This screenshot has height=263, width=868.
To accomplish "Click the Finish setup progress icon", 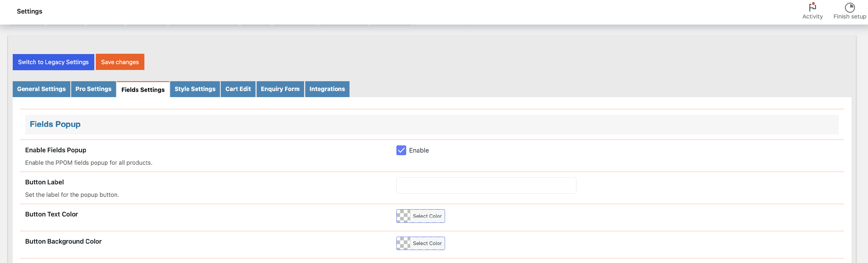I will [849, 7].
